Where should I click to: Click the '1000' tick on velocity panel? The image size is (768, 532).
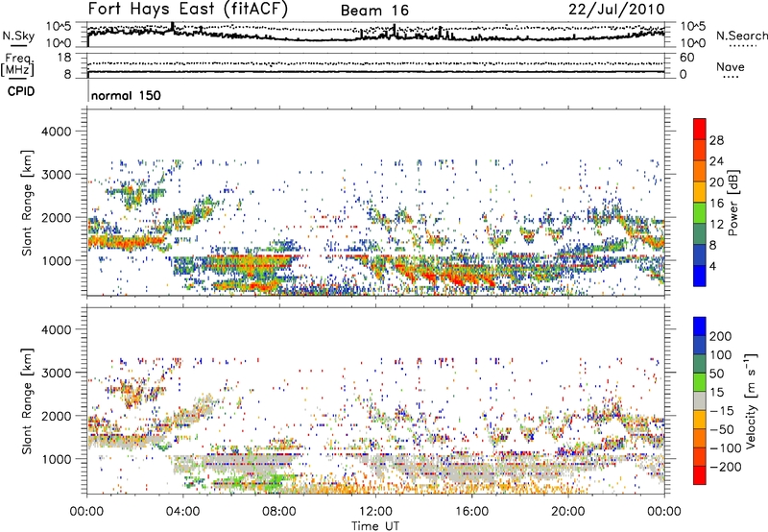tap(57, 459)
